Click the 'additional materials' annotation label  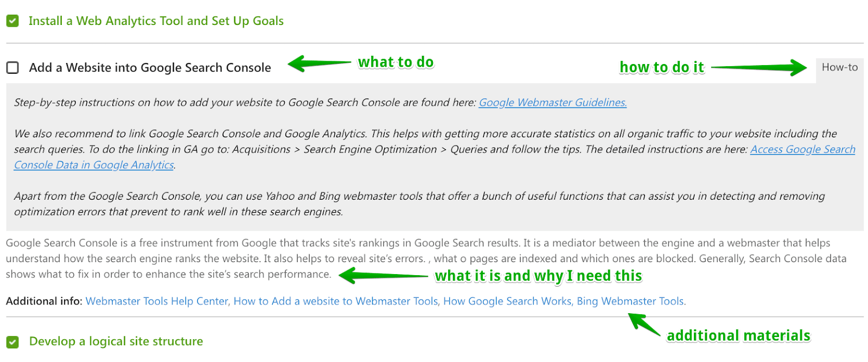click(x=738, y=336)
